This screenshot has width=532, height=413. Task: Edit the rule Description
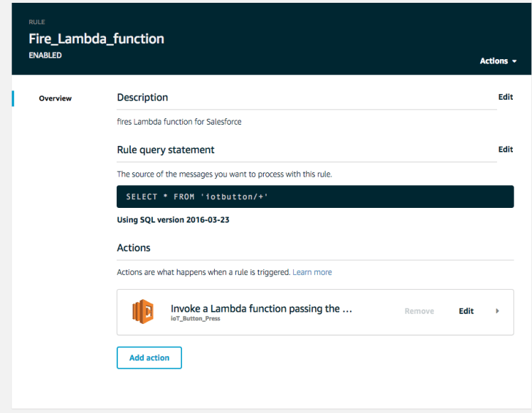pos(505,97)
